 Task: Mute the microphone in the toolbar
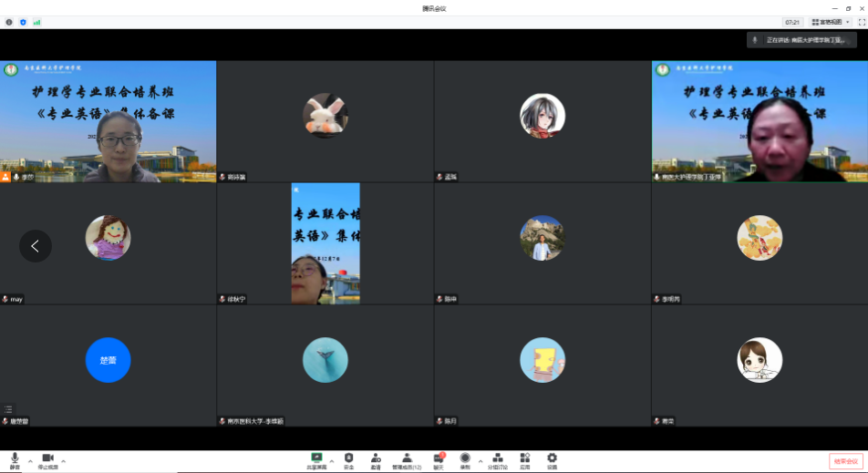[15, 459]
